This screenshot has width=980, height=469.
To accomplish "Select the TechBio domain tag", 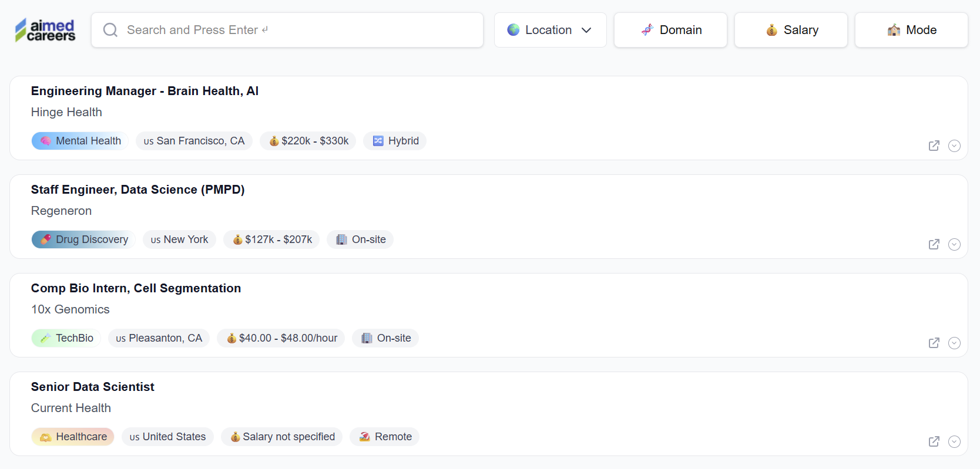I will coord(66,338).
